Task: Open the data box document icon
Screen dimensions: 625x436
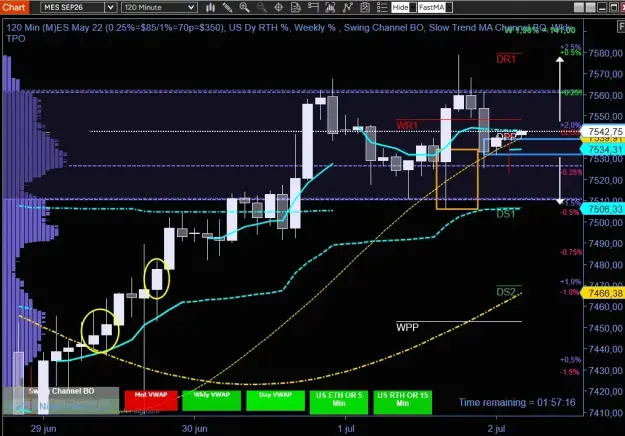Action: (x=296, y=7)
